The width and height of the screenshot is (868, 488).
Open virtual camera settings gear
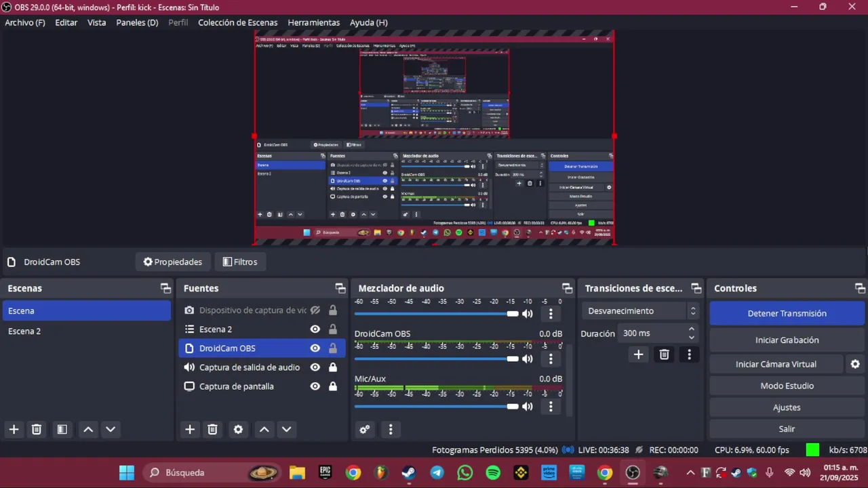855,364
